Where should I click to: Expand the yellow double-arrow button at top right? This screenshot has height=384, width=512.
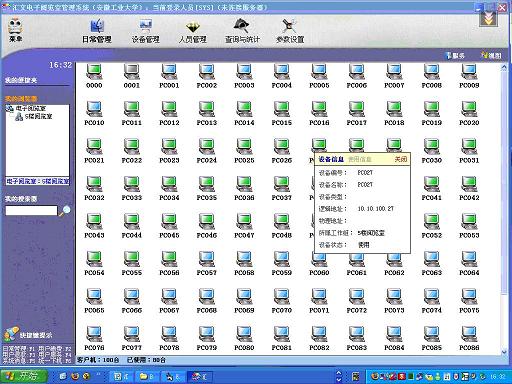pyautogui.click(x=488, y=19)
